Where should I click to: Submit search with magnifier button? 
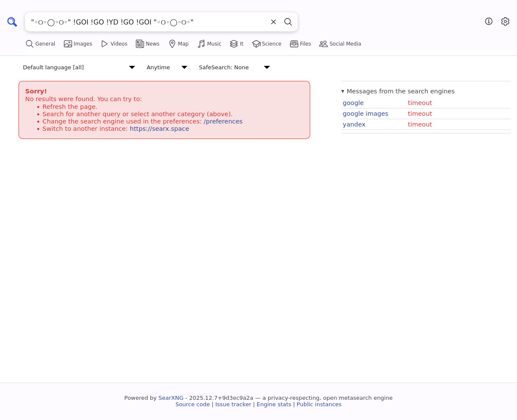click(x=288, y=22)
